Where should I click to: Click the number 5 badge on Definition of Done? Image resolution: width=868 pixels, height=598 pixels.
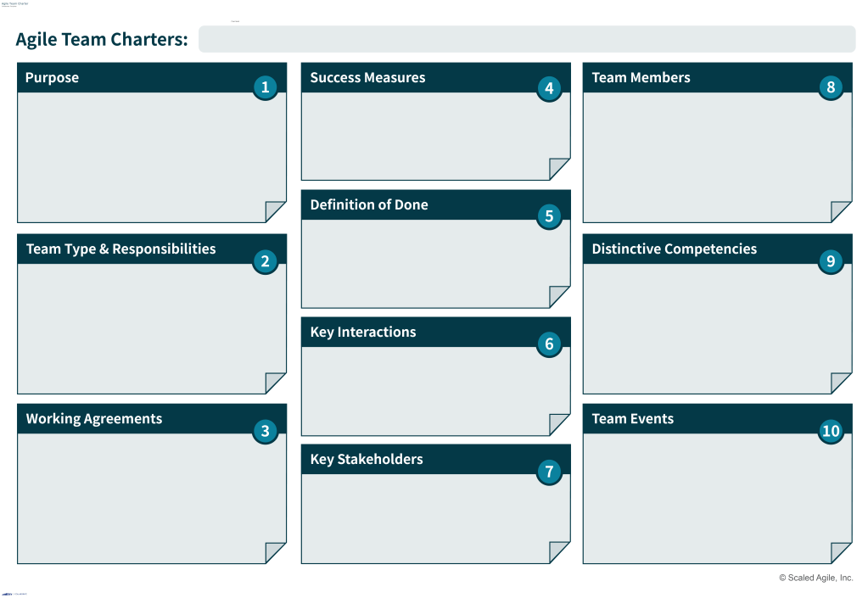tap(549, 216)
